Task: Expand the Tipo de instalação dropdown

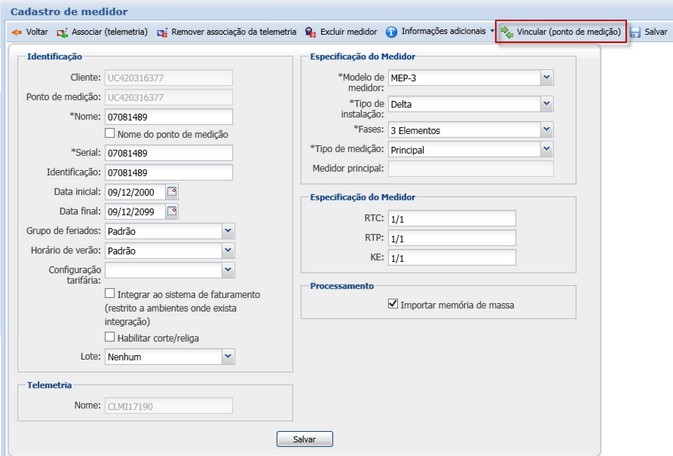Action: click(546, 103)
